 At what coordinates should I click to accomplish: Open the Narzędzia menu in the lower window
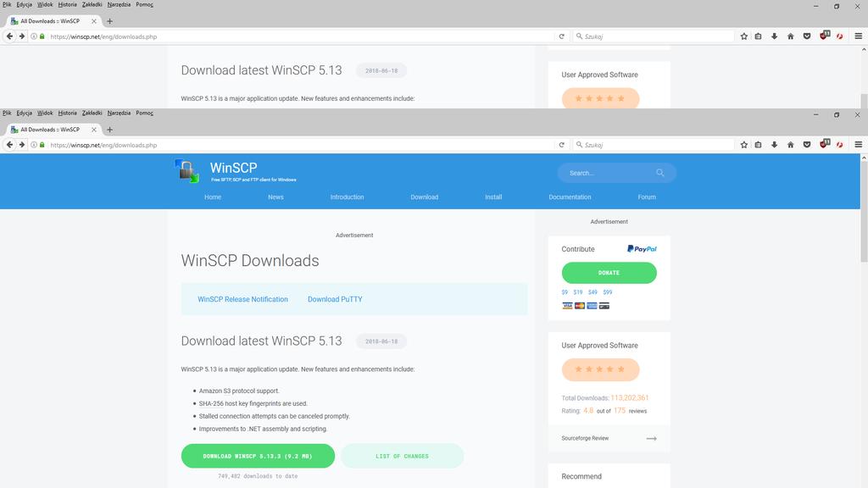pyautogui.click(x=119, y=113)
